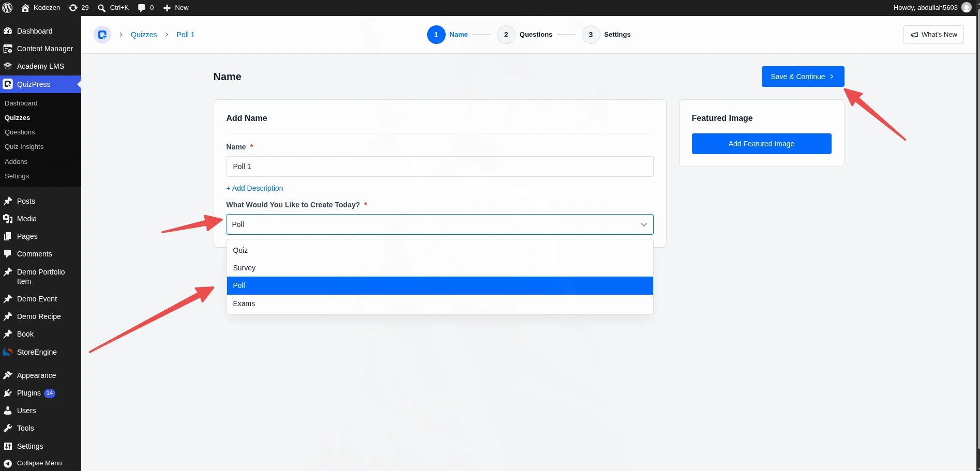Go to step 2 Questions tab
Screen dimensions: 980x471
coord(525,35)
